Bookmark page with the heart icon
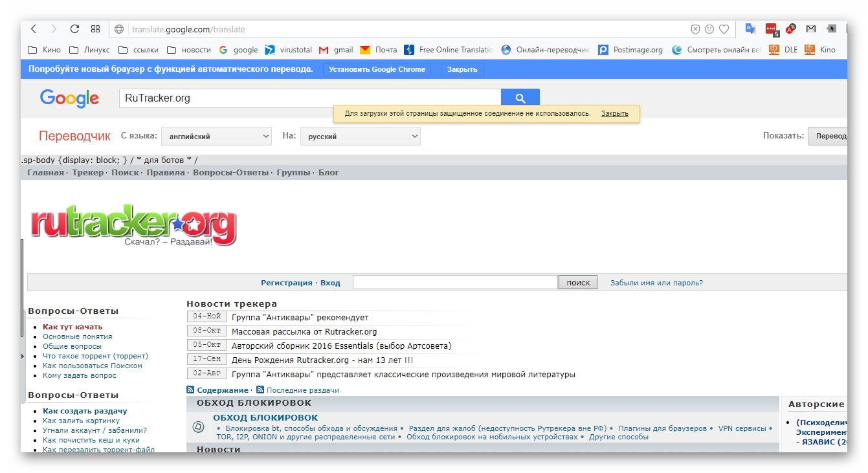Viewport: 868px width, 473px height. 724,29
